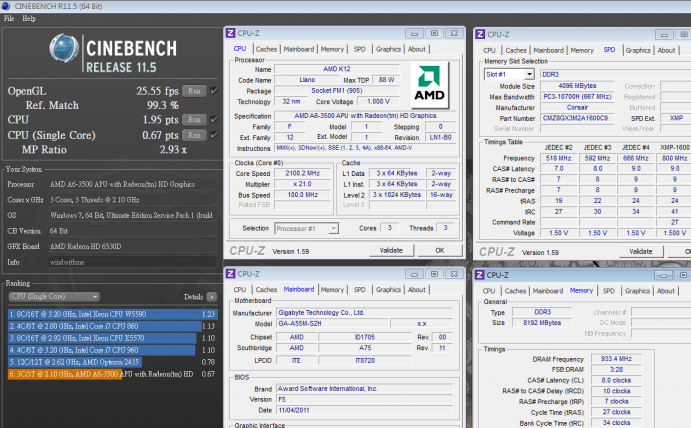
Task: Run the OpenGL benchmark
Action: coord(195,90)
